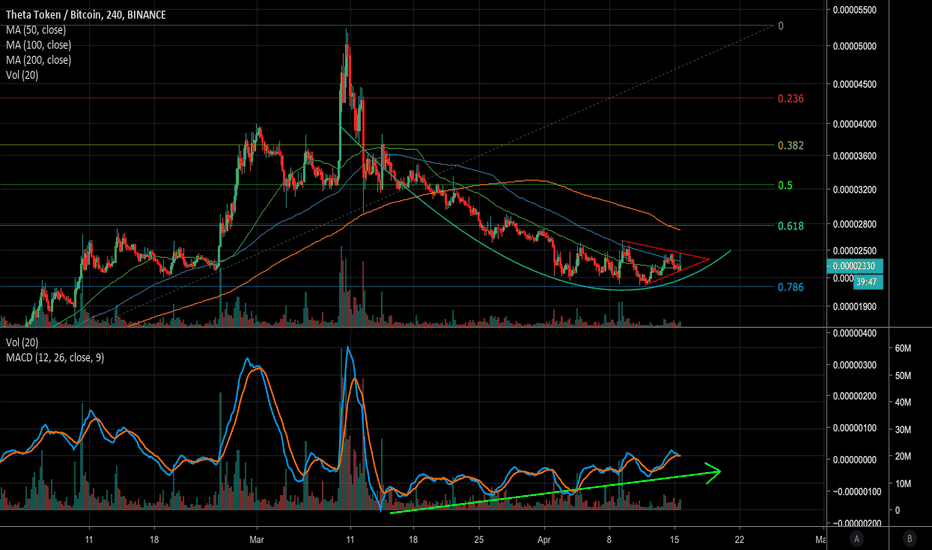The height and width of the screenshot is (550, 932).
Task: Click volume axis label 10M
Action: click(x=903, y=483)
